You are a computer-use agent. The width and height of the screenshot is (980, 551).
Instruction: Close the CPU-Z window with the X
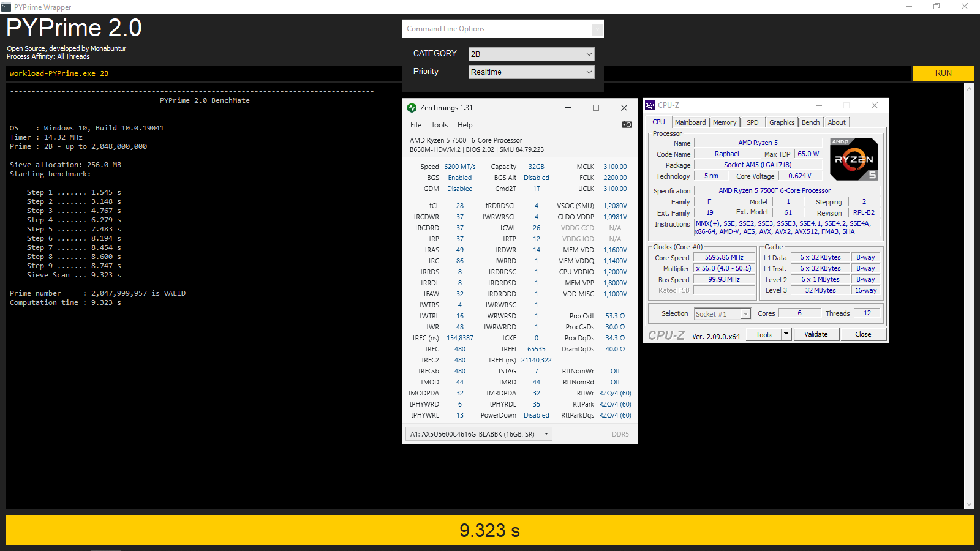(x=875, y=105)
